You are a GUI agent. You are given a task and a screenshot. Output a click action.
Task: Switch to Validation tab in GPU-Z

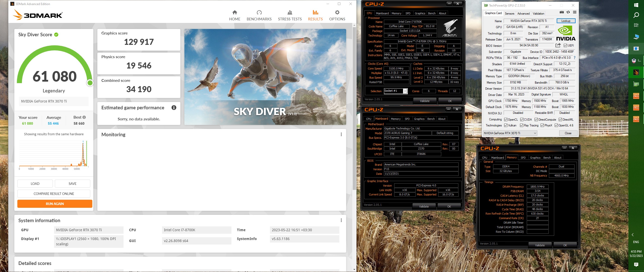click(x=538, y=14)
